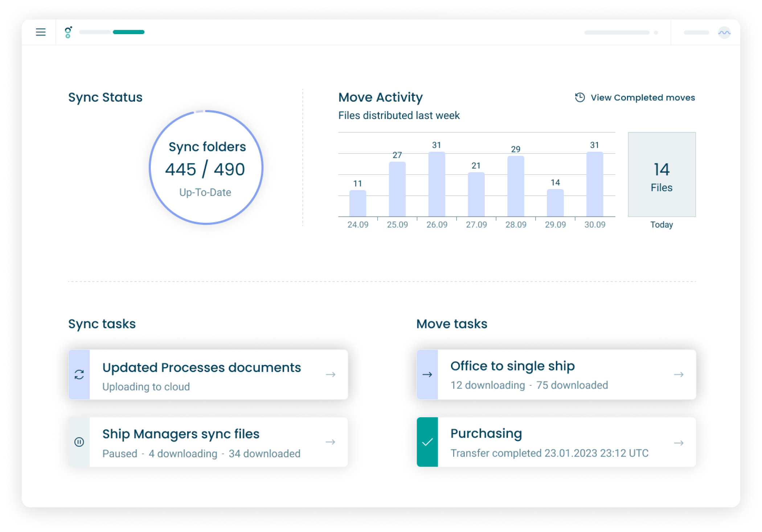Open the hamburger menu
This screenshot has height=532, width=762.
point(41,32)
